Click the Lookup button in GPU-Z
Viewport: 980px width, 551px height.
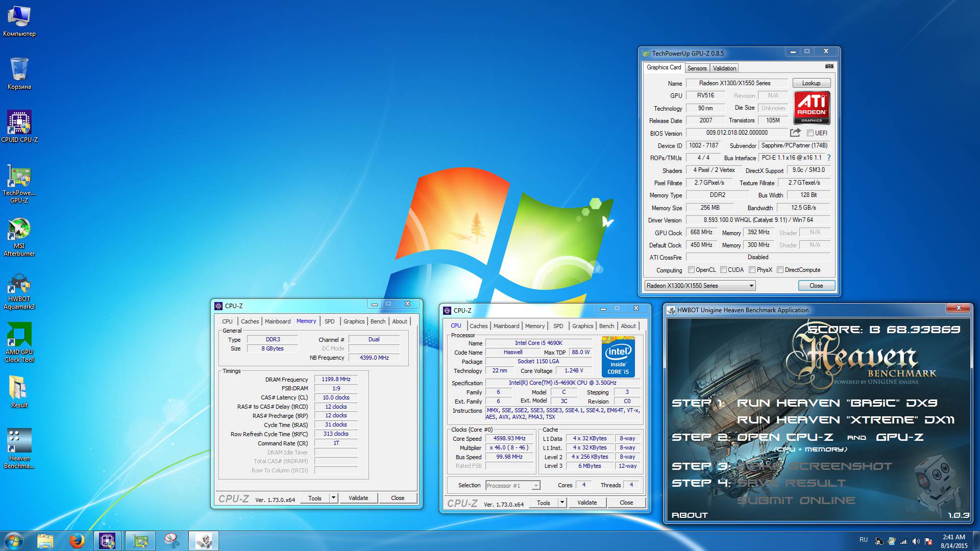click(x=811, y=83)
